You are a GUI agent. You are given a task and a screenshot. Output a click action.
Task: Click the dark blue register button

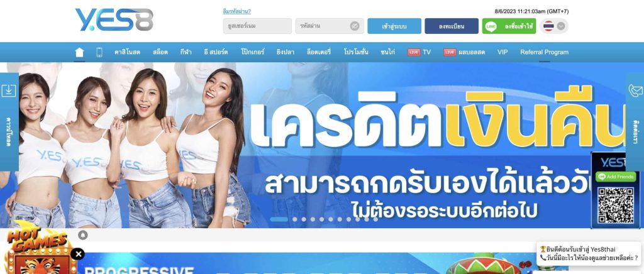click(452, 26)
